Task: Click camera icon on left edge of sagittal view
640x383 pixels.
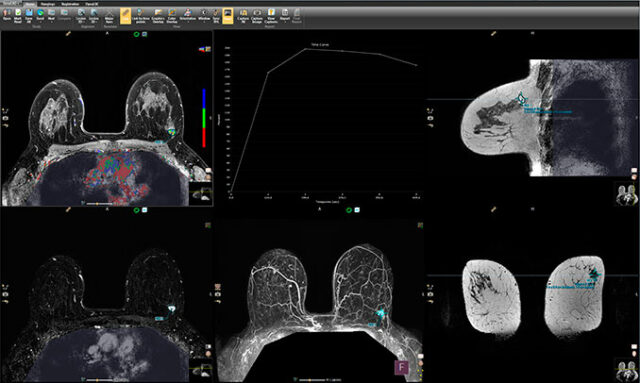Action: [430, 118]
